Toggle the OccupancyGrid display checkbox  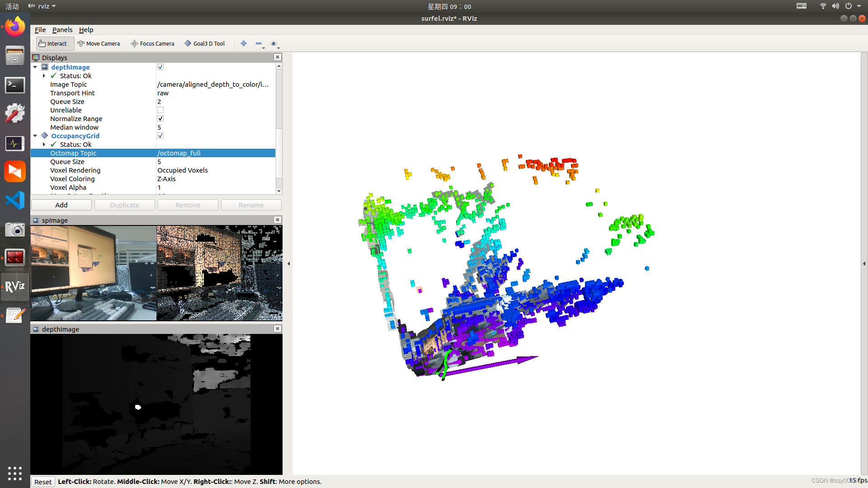(x=160, y=136)
